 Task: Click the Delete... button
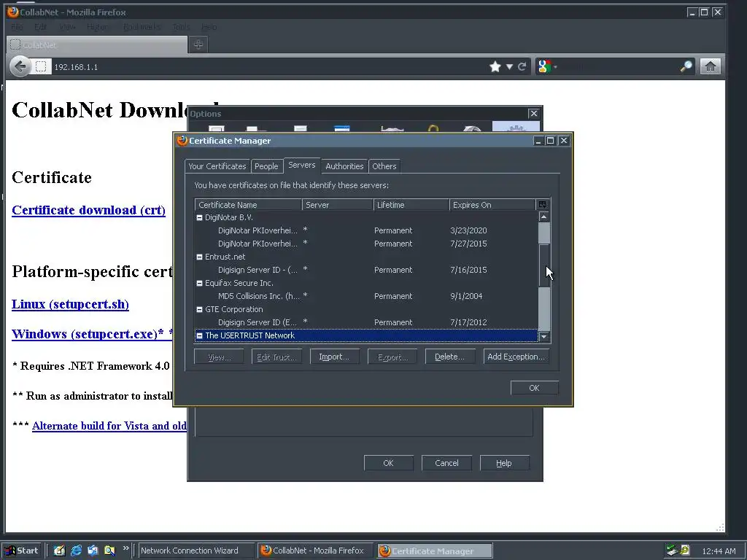pos(449,357)
